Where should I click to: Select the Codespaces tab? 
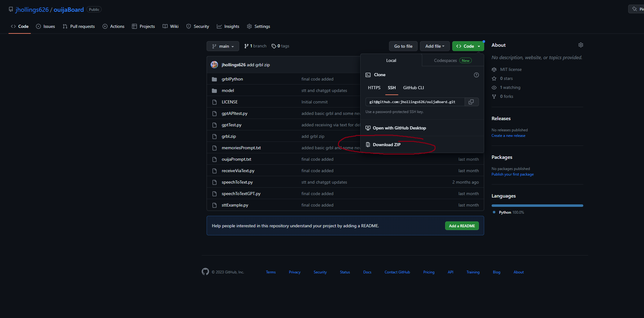(x=453, y=60)
